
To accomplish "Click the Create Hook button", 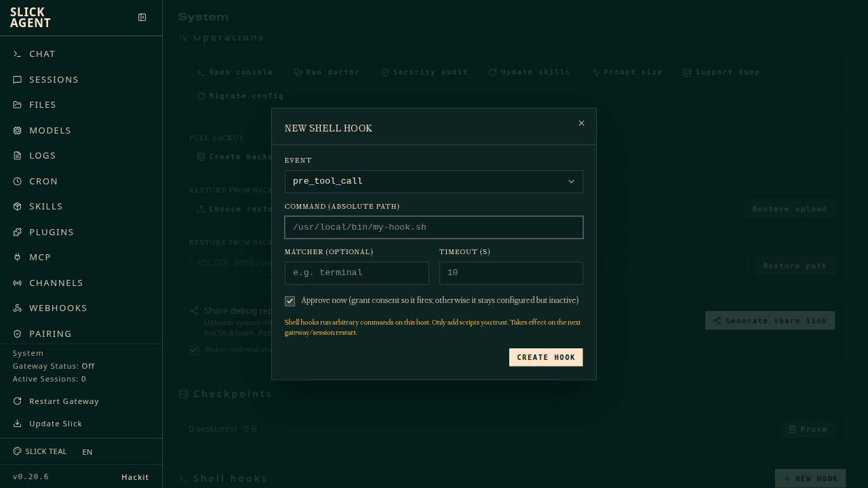I will click(x=546, y=357).
